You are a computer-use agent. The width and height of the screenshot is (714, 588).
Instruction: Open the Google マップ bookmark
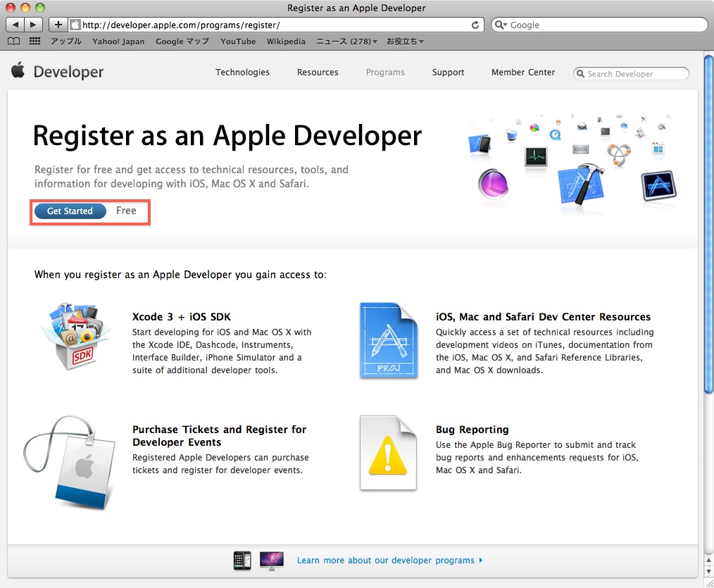coord(182,42)
